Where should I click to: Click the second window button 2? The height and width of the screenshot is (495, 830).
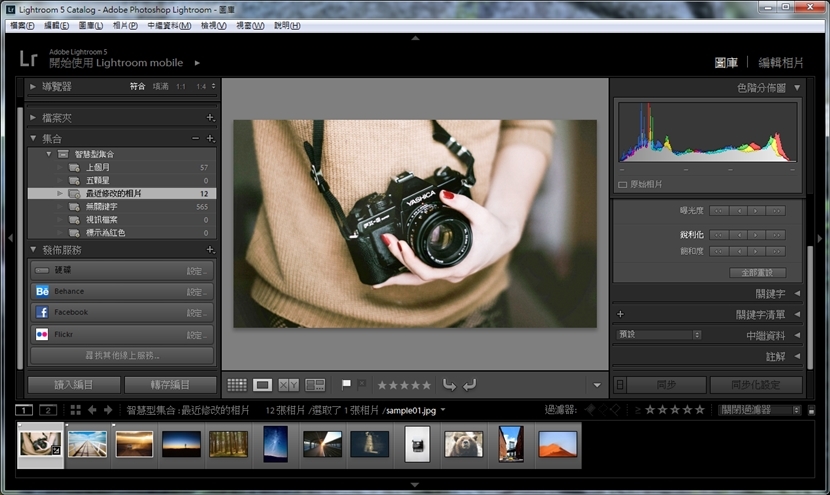(x=48, y=410)
